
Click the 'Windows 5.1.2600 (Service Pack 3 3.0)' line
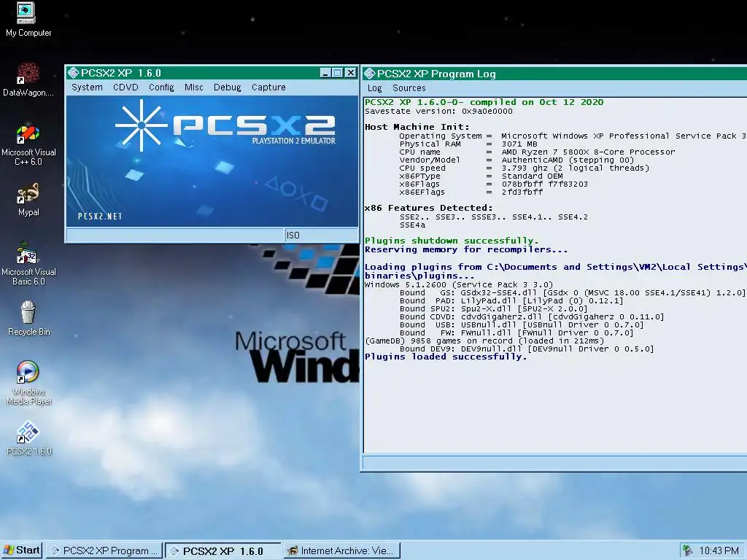(x=458, y=285)
